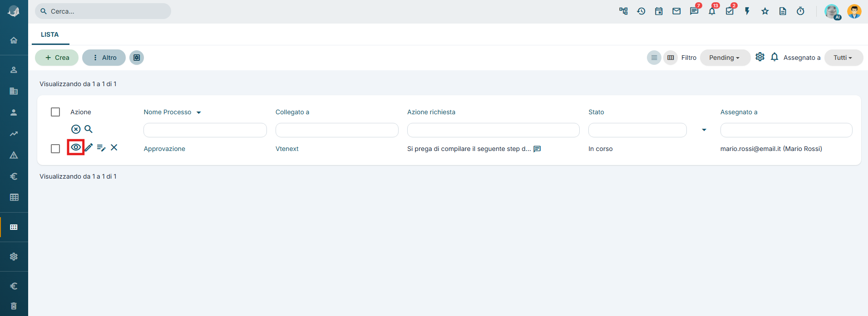Click the Azione richiesta column header
Image resolution: width=868 pixels, height=316 pixels.
click(x=431, y=112)
